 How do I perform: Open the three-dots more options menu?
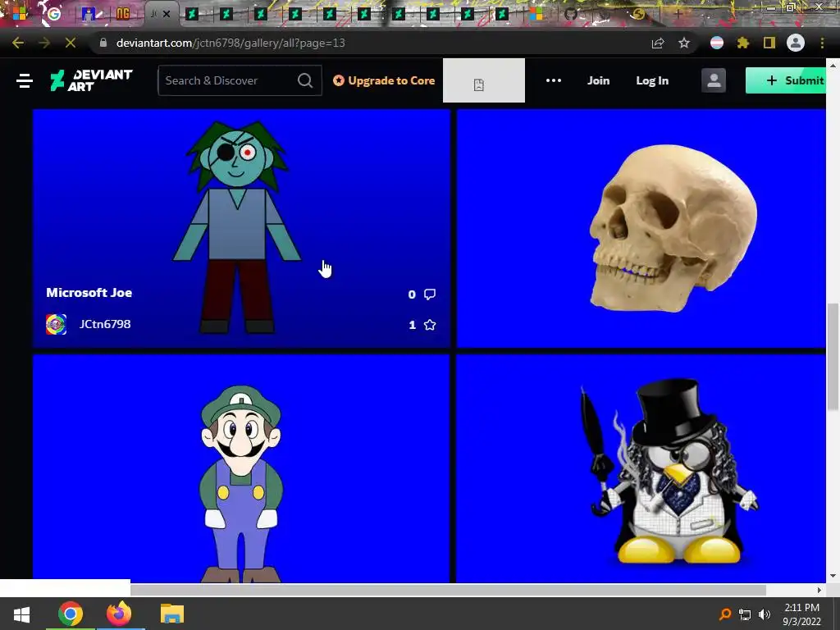[554, 80]
